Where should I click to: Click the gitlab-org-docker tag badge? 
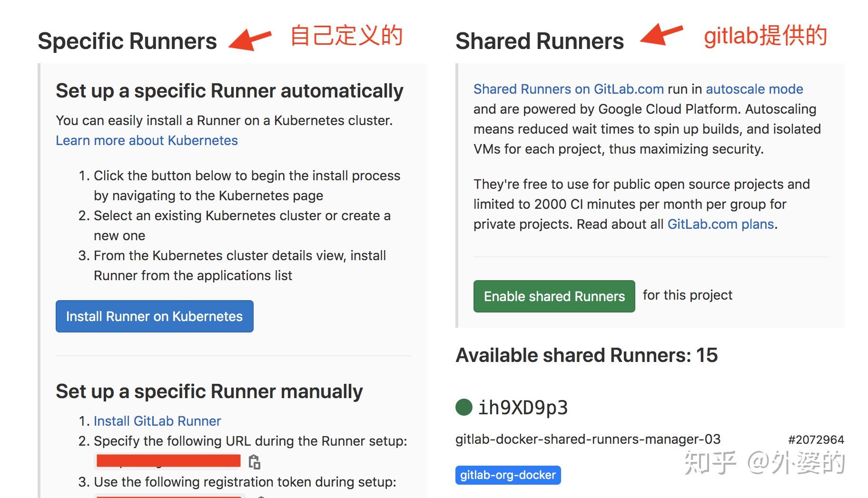(508, 475)
